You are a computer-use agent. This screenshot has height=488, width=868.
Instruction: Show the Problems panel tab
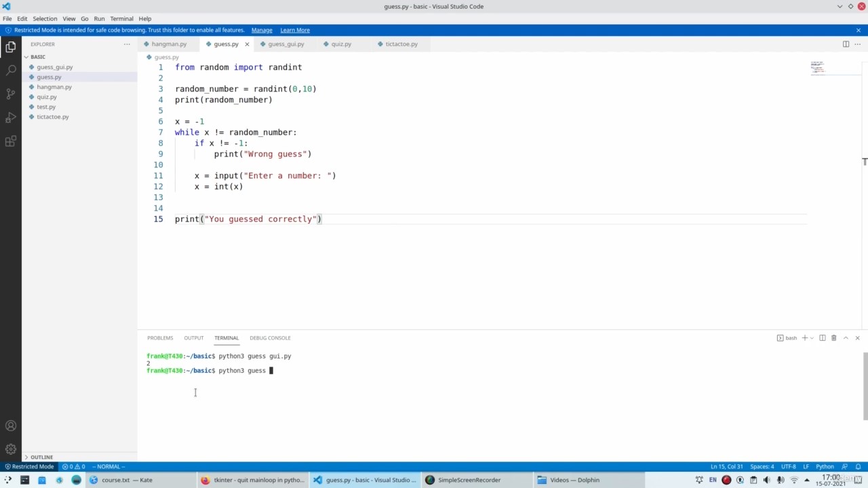click(160, 338)
